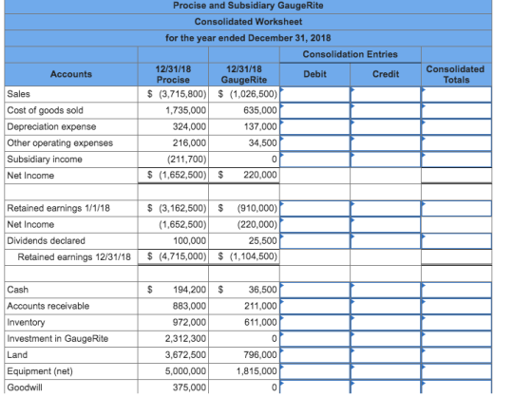Select Accounts receivable Debit cell
This screenshot has height=397, width=532.
coord(314,306)
